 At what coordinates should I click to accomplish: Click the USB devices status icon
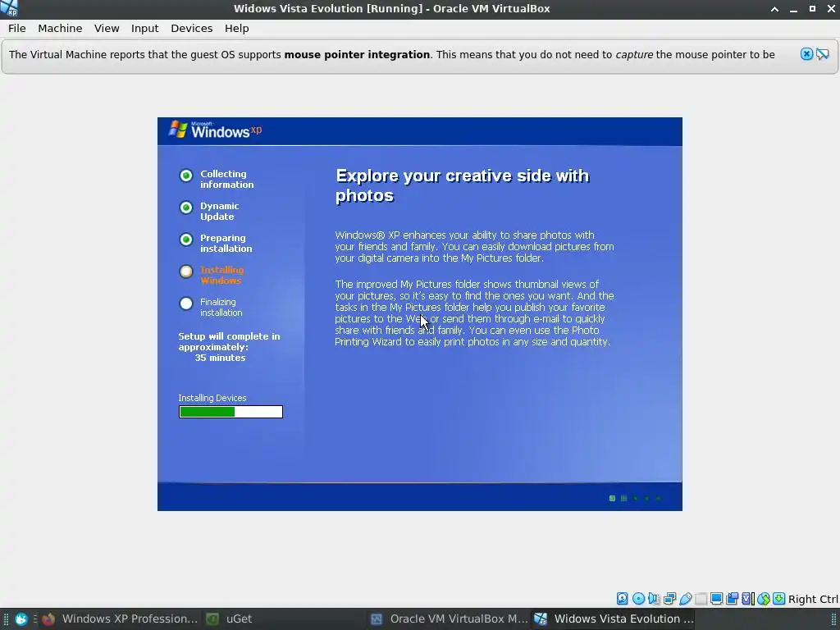coord(685,598)
